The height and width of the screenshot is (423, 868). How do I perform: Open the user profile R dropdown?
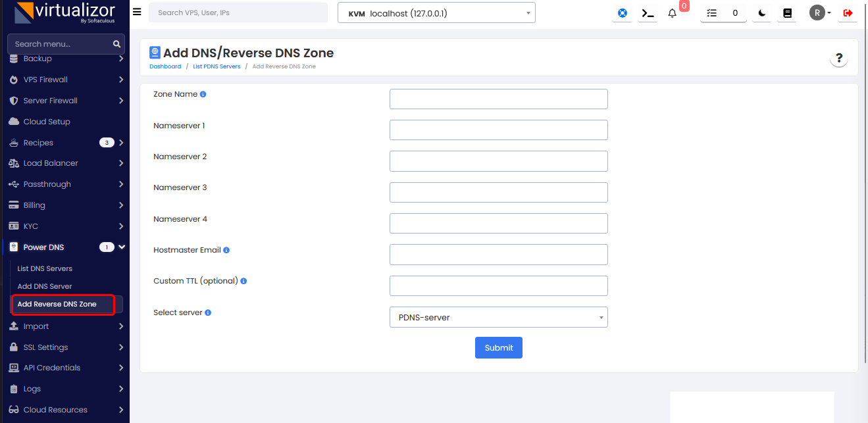click(x=820, y=13)
